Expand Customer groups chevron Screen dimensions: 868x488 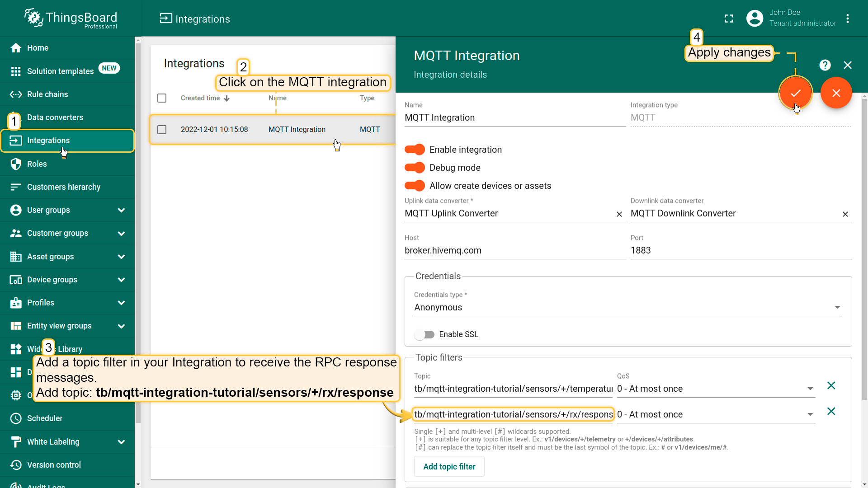coord(121,234)
